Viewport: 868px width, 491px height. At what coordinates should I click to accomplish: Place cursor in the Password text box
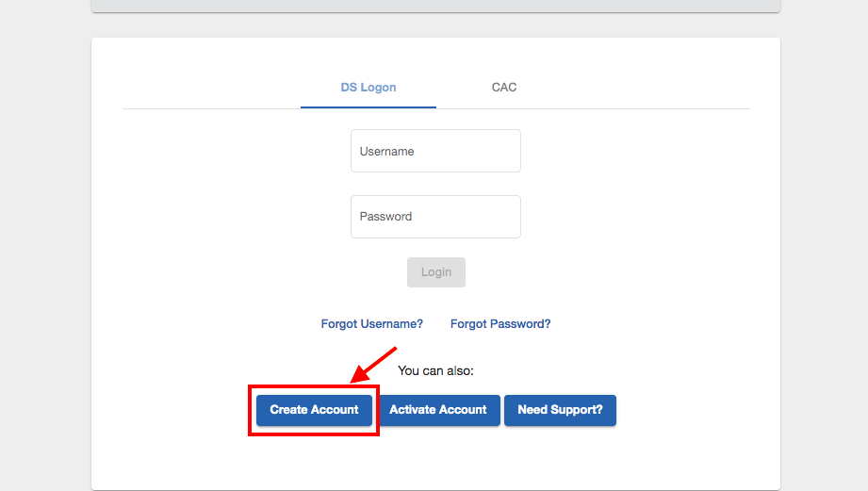(x=435, y=217)
